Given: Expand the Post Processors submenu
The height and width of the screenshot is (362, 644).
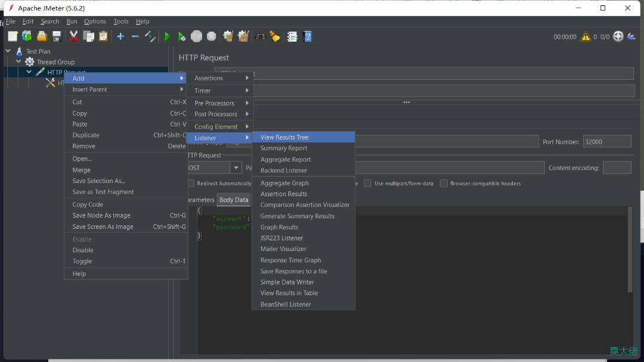Looking at the screenshot, I should pyautogui.click(x=219, y=114).
